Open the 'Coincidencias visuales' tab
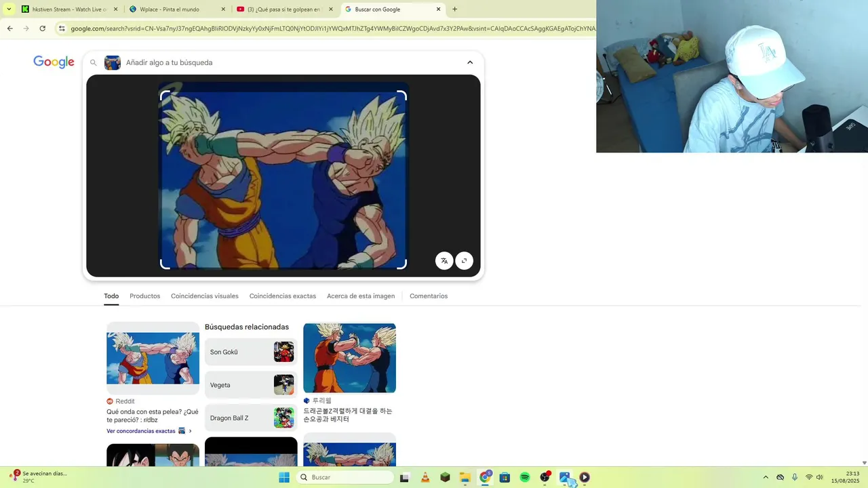 205,296
